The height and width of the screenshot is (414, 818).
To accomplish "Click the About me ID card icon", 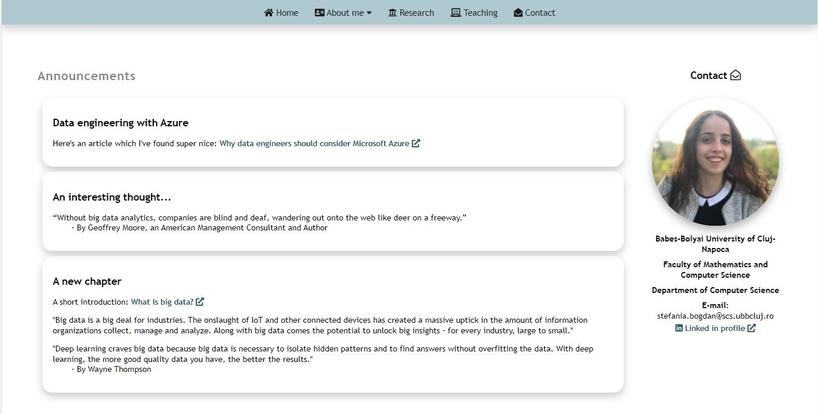I will (x=319, y=13).
